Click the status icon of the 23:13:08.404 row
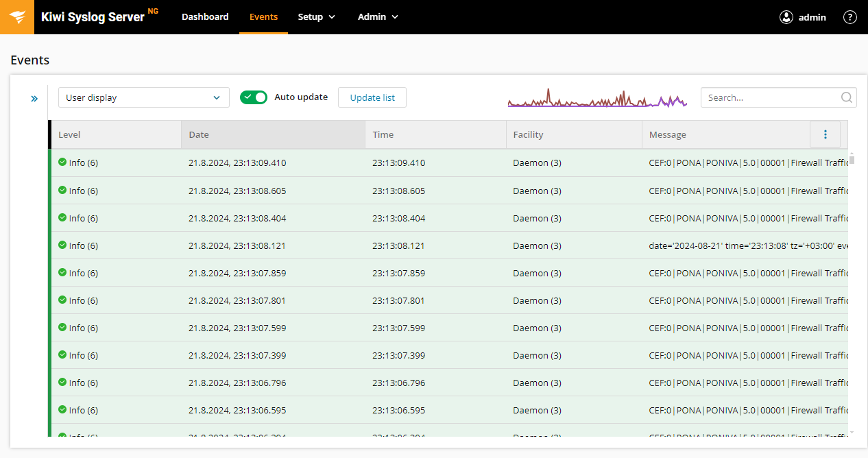The image size is (868, 458). 62,217
